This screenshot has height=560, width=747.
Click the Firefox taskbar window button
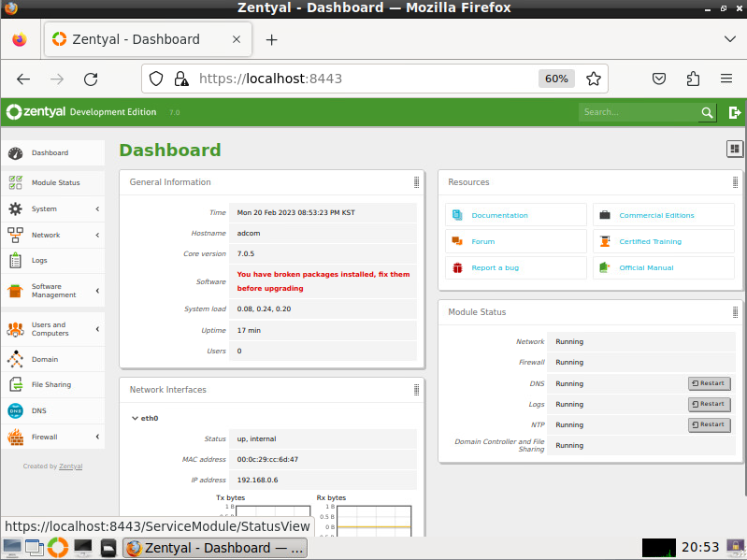pyautogui.click(x=215, y=548)
